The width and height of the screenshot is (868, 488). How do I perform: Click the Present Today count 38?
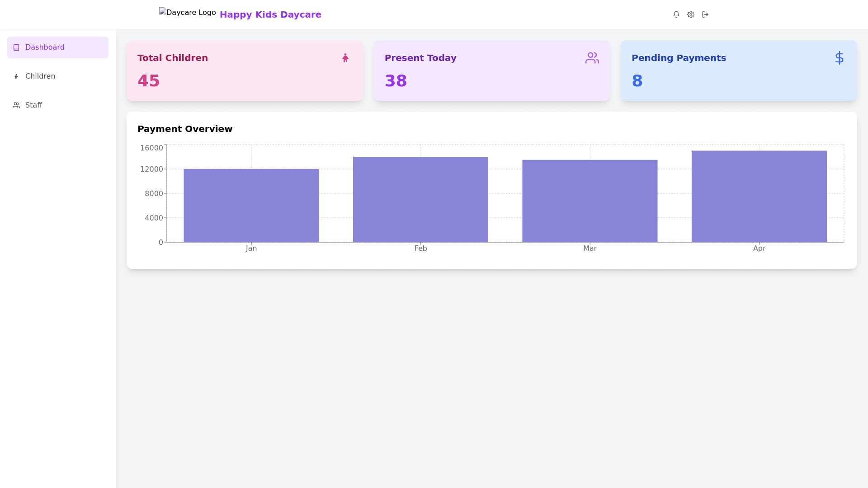pos(396,81)
